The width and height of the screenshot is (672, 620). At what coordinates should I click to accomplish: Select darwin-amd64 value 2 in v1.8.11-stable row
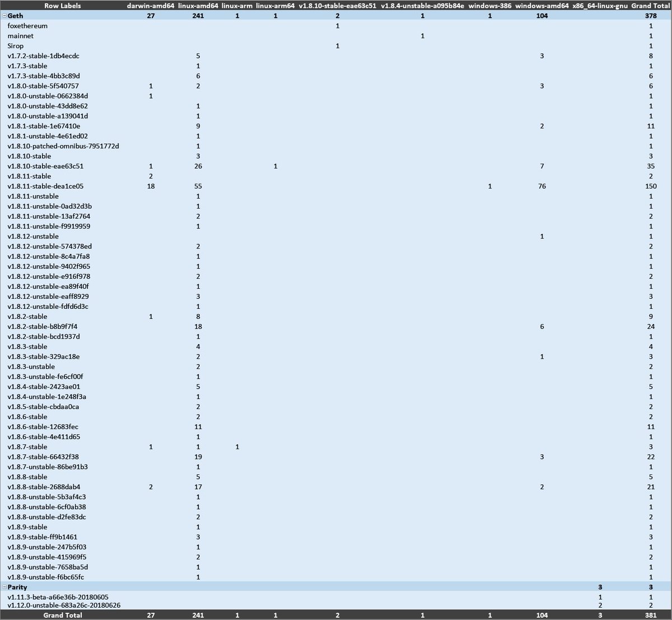(x=151, y=176)
